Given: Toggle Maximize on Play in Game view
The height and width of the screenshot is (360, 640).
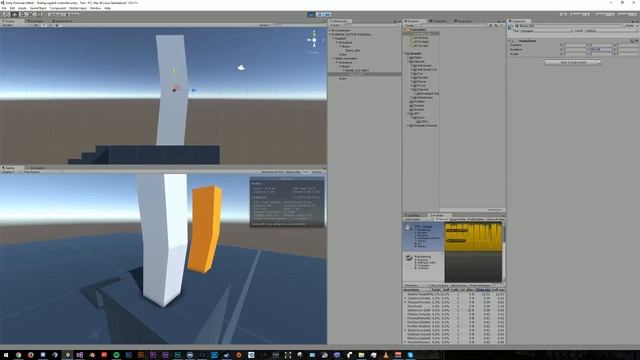Looking at the screenshot, I should coord(272,172).
